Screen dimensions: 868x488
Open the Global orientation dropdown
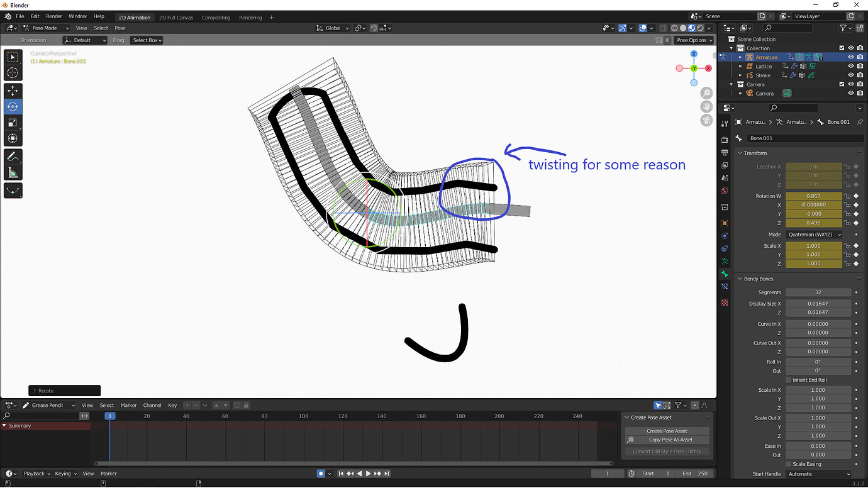pyautogui.click(x=333, y=28)
